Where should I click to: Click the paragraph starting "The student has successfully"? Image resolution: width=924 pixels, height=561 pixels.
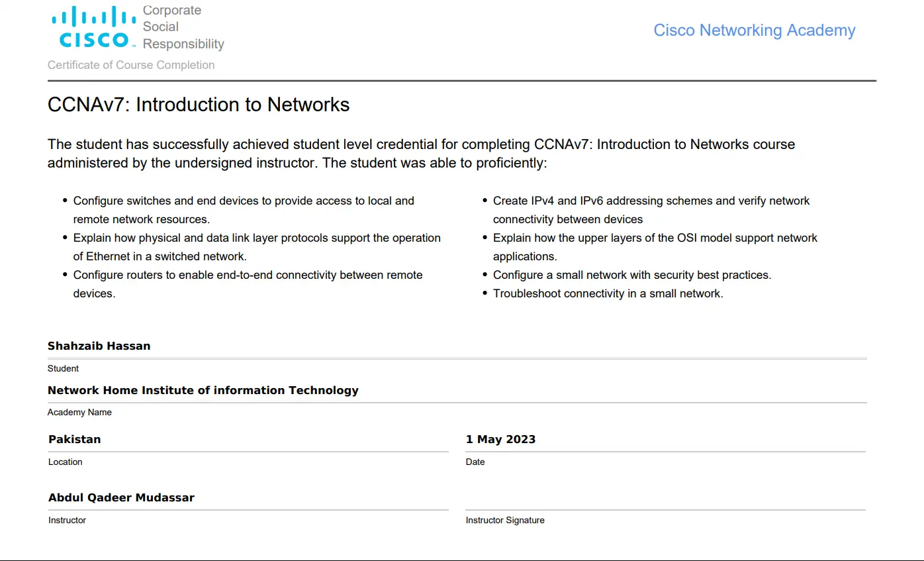point(421,154)
